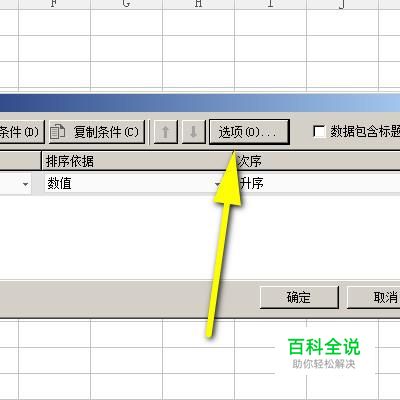This screenshot has width=400, height=400.
Task: Select column H header in the spreadsheet
Action: pyautogui.click(x=198, y=4)
